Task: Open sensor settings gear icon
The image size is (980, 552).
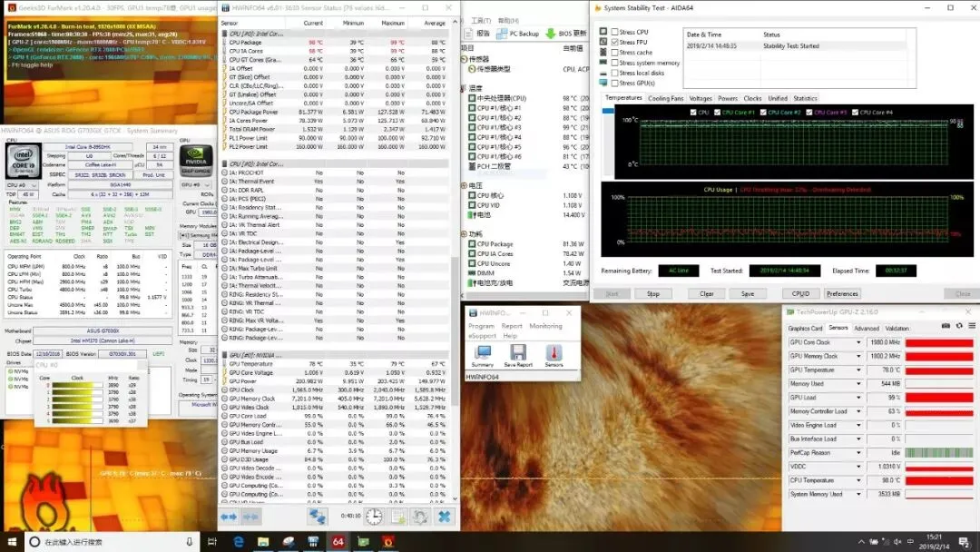Action: 420,517
